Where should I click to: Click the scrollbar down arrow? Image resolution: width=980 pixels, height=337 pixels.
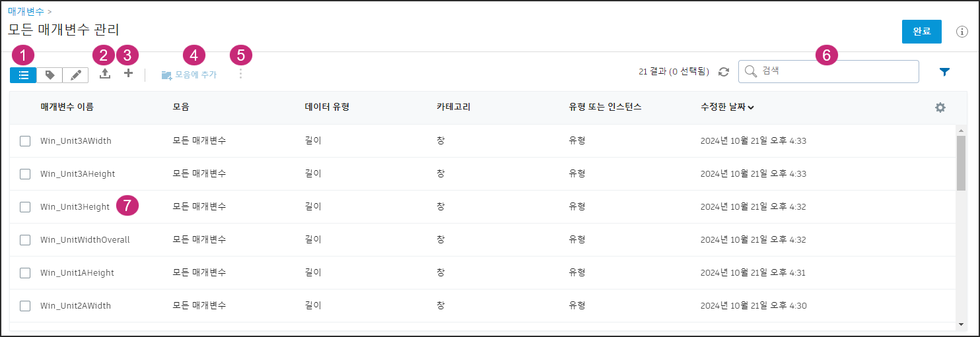tap(961, 324)
